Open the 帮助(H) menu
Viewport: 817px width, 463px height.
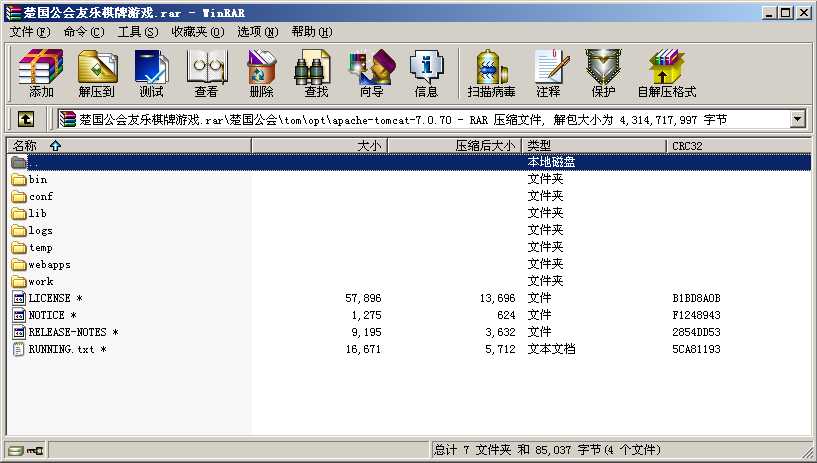312,32
